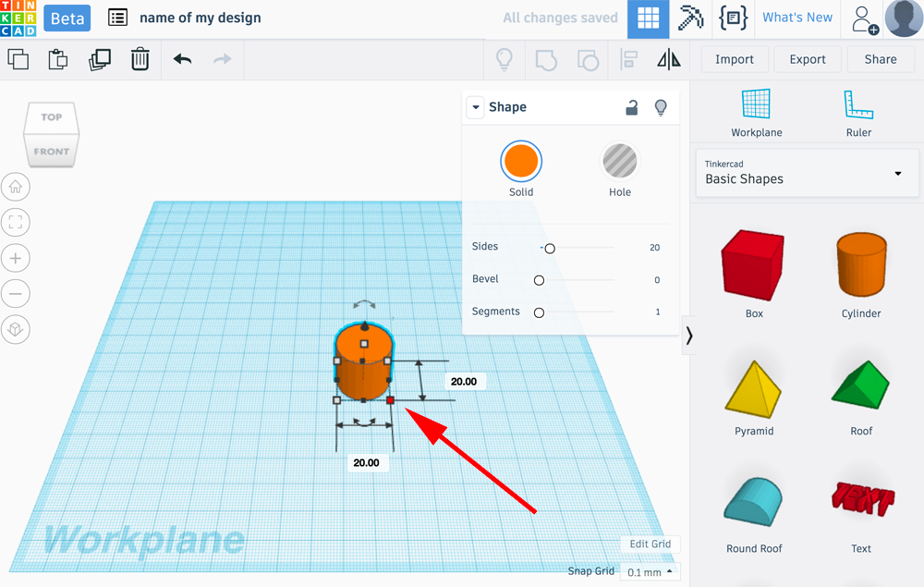Open the Snap Grid 0.1 mm dropdown

point(650,572)
